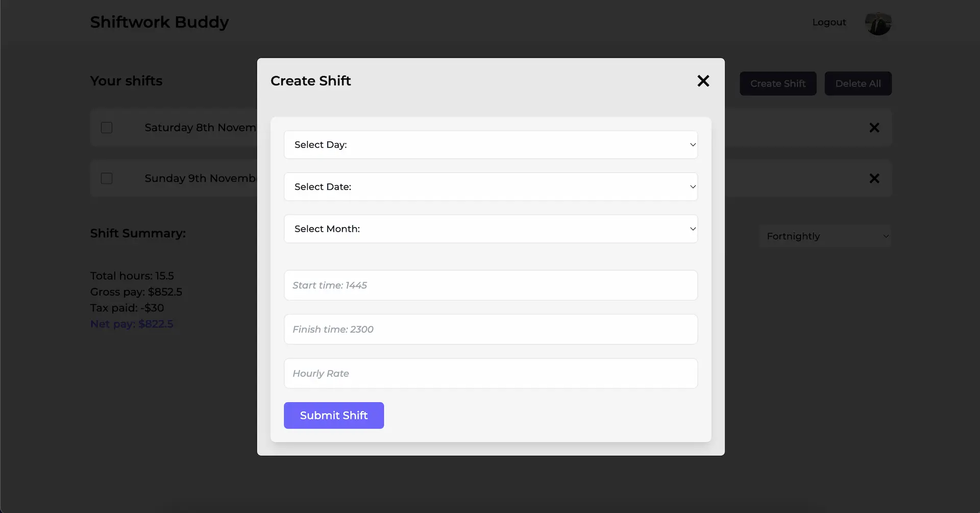This screenshot has height=513, width=980.
Task: Change the Fortnightly pay period dropdown
Action: point(825,236)
